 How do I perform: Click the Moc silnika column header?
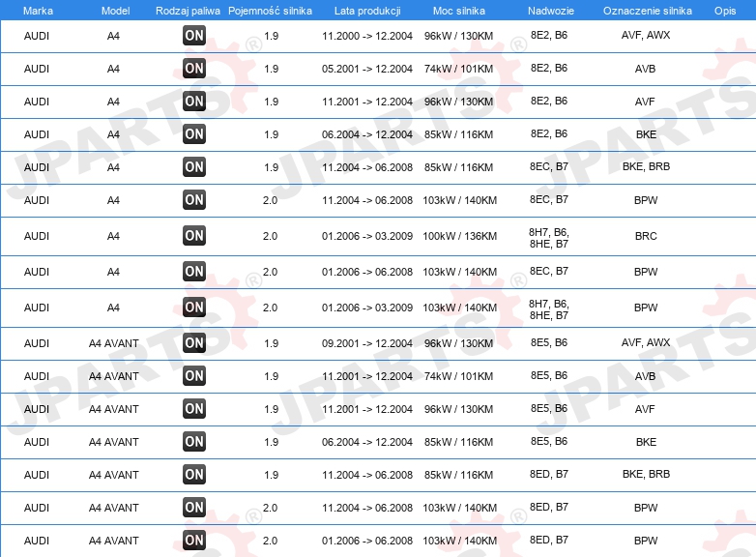[x=459, y=11]
